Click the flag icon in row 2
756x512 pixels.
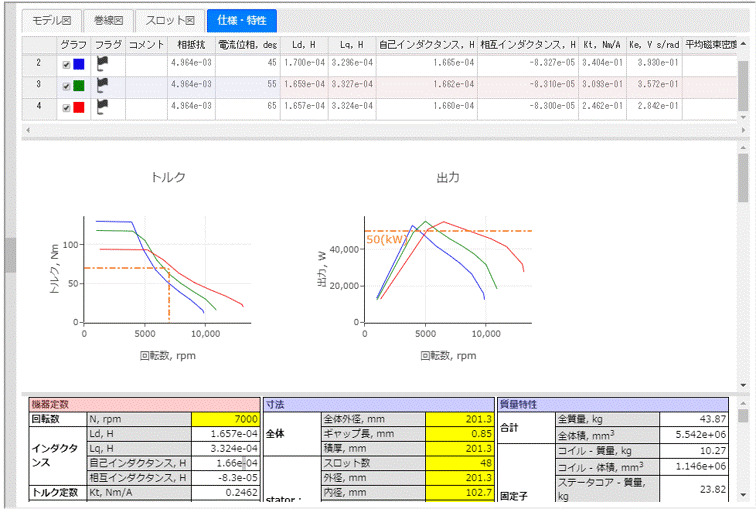click(x=102, y=64)
